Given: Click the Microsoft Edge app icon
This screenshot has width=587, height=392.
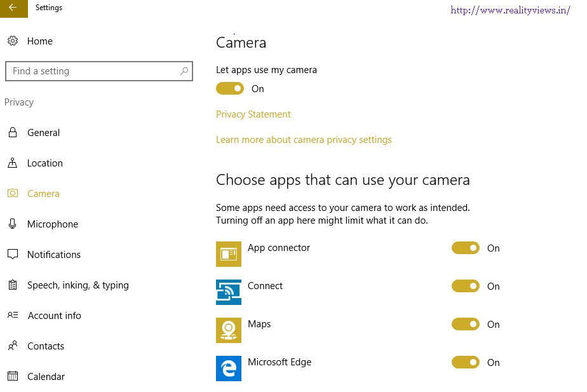Looking at the screenshot, I should (x=229, y=368).
